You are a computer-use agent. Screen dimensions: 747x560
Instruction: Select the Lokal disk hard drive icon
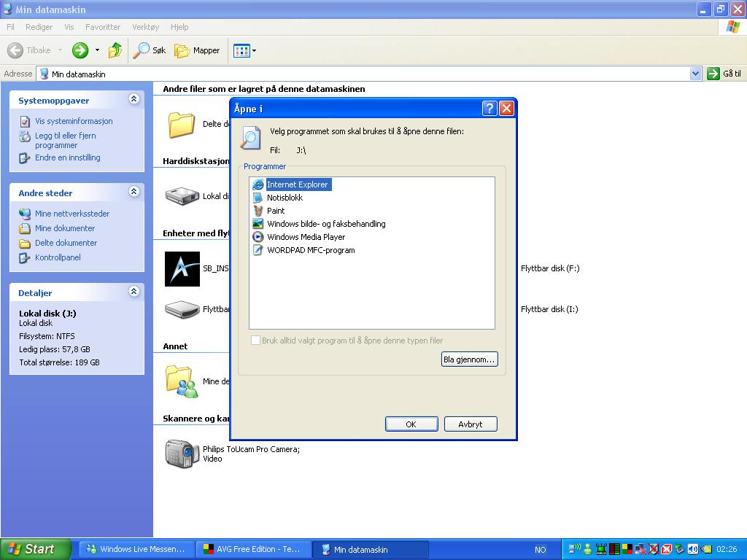click(x=182, y=195)
